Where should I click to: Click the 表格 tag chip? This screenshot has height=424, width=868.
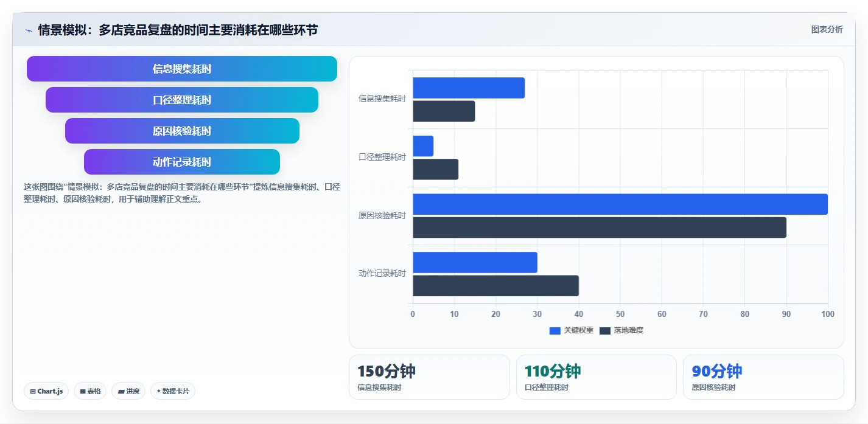pos(90,391)
